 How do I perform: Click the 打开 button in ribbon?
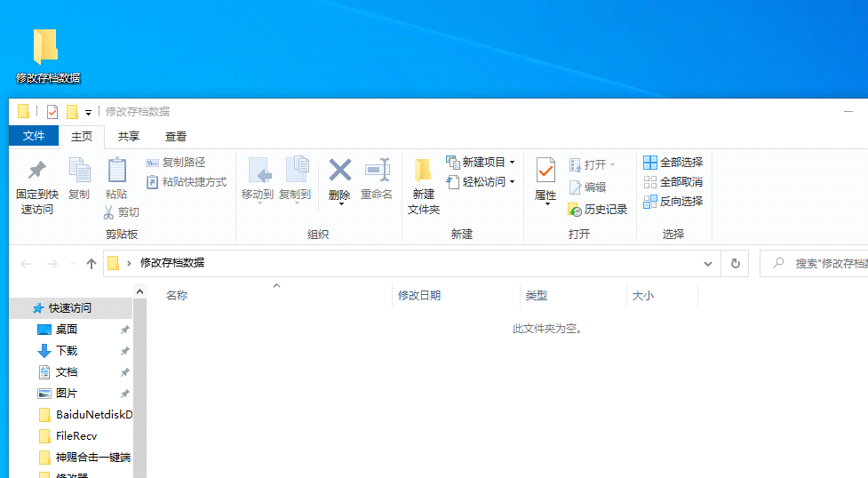click(593, 165)
